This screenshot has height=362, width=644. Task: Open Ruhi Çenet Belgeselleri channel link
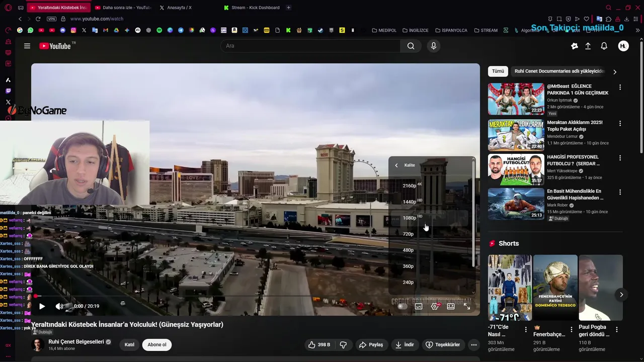tap(76, 342)
